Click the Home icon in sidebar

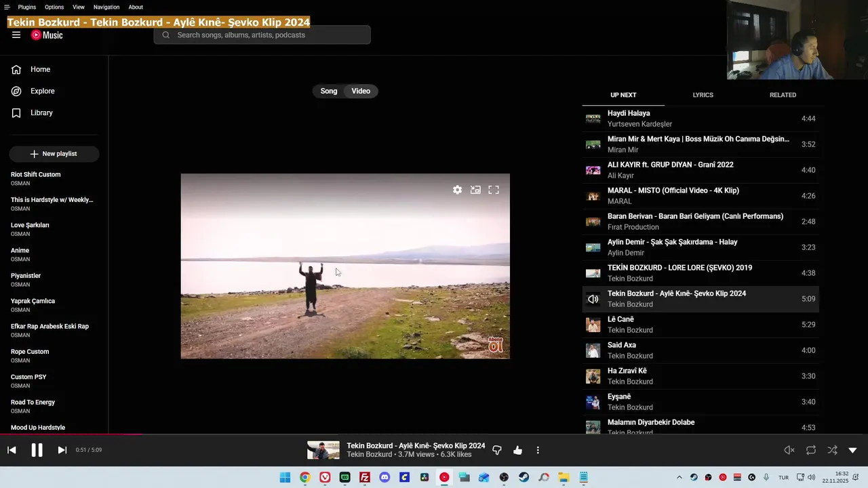point(16,69)
